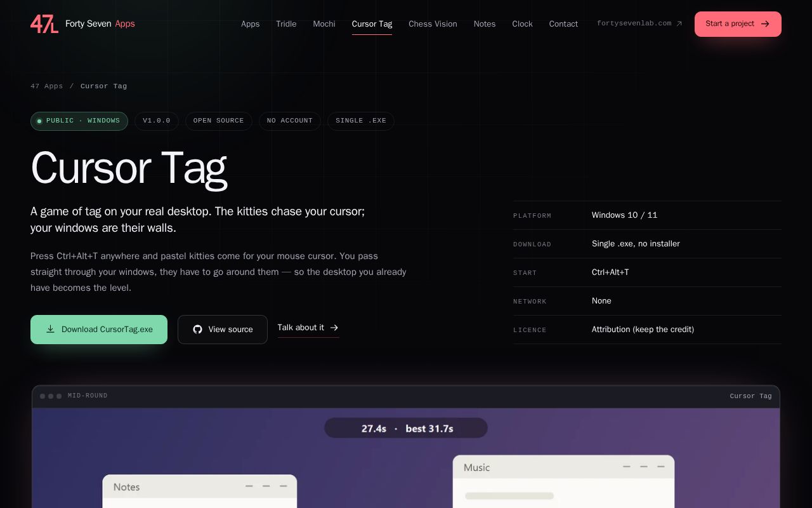The image size is (812, 508).
Task: Visit the fortysevenlab.com external link
Action: pos(639,23)
